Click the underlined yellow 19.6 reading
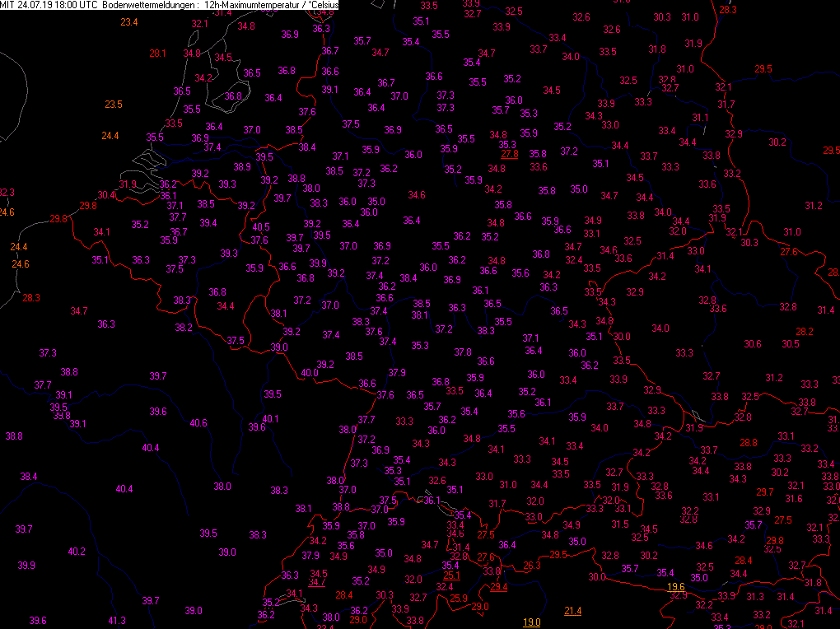 click(x=675, y=586)
